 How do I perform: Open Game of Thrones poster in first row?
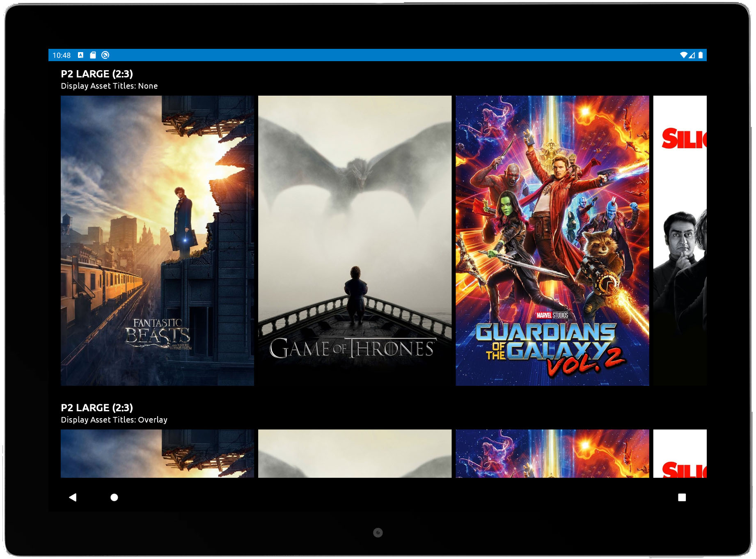pyautogui.click(x=355, y=241)
